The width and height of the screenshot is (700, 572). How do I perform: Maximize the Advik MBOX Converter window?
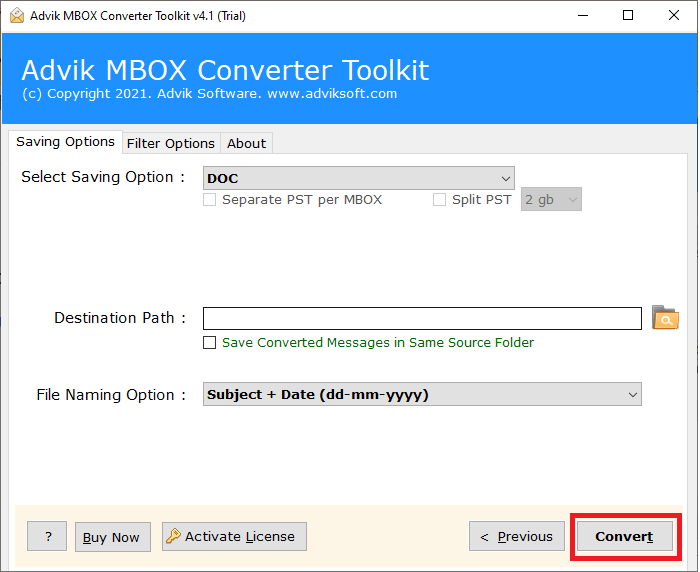pyautogui.click(x=628, y=16)
